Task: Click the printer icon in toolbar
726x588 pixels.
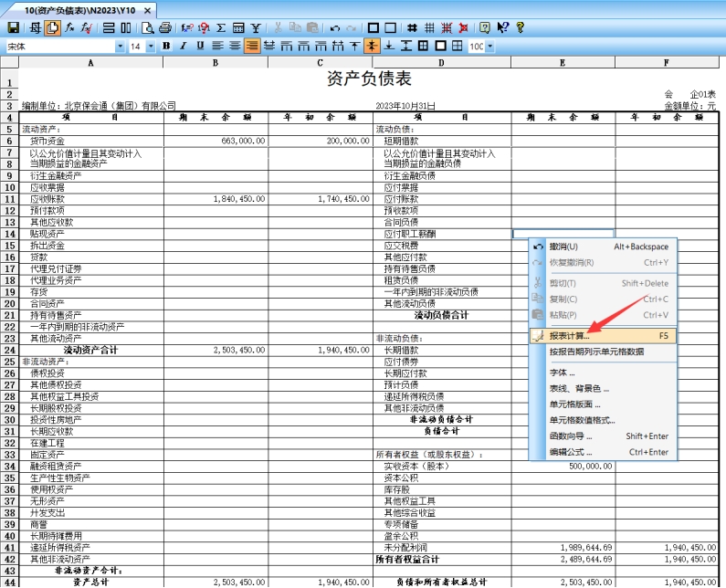Action: point(164,28)
